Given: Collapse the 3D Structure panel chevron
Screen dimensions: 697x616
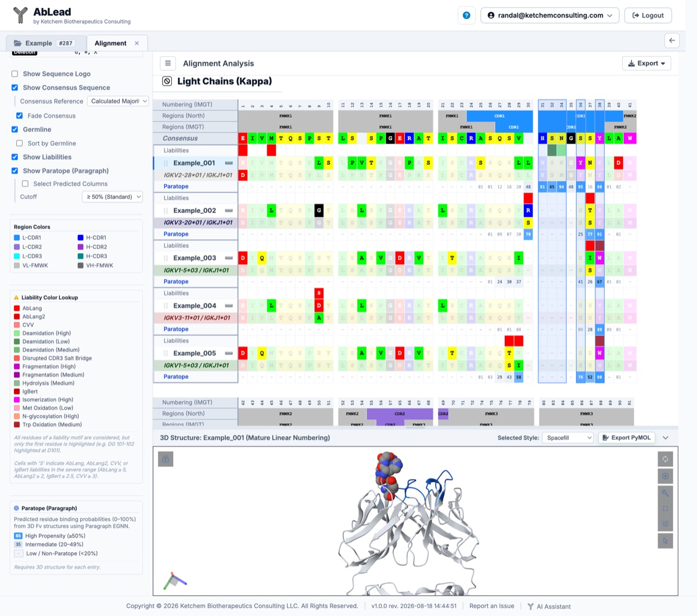Looking at the screenshot, I should click(666, 438).
